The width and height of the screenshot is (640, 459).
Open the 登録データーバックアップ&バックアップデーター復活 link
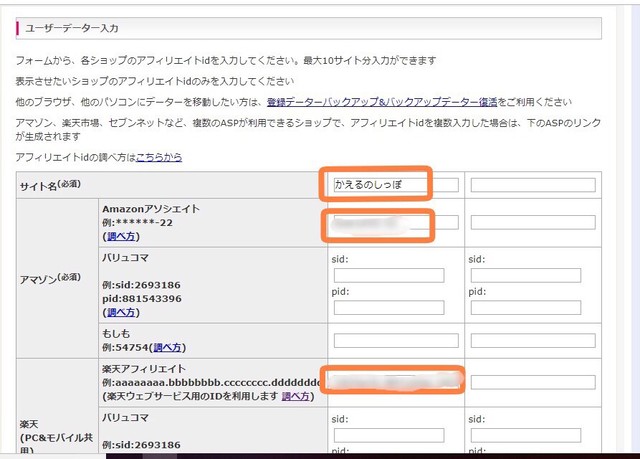click(382, 102)
